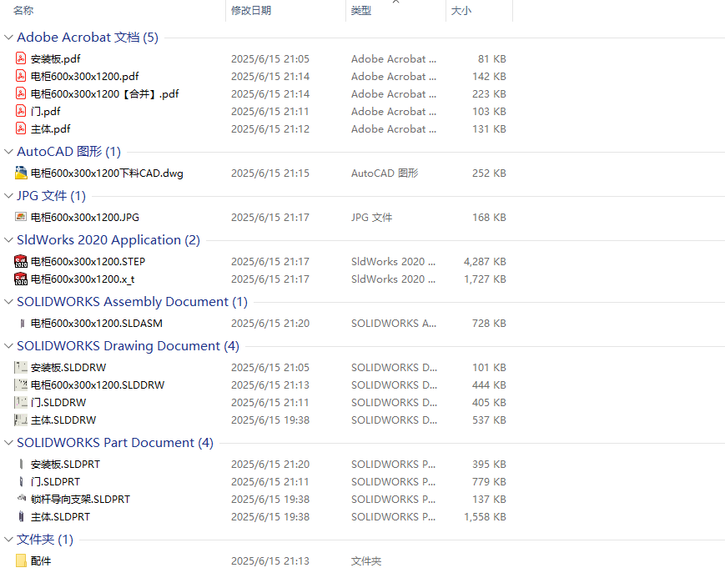Image resolution: width=725 pixels, height=588 pixels.
Task: Select the file name 锁杆导向支架.SLDPRT
Action: [80, 500]
